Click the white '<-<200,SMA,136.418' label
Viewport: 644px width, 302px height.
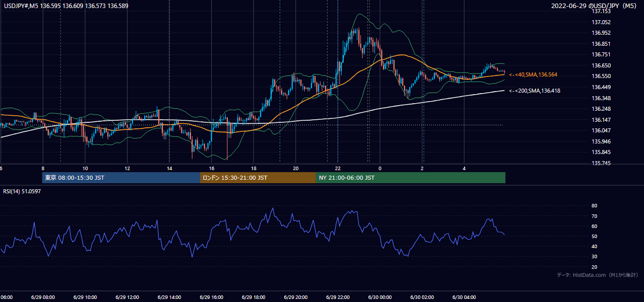pyautogui.click(x=535, y=91)
